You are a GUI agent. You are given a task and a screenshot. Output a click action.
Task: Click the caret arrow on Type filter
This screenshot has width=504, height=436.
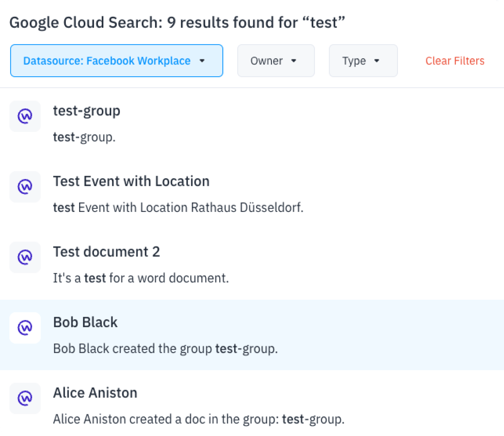[x=377, y=61]
